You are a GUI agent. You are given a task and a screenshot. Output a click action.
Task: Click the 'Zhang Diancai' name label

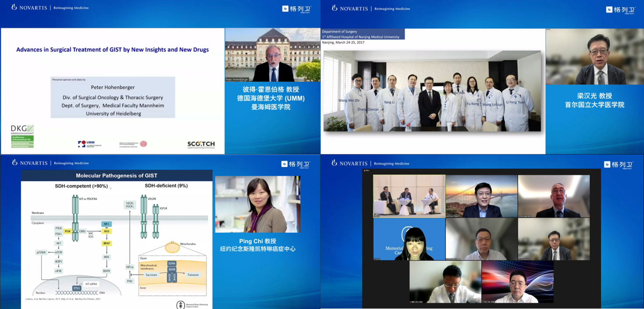368,110
